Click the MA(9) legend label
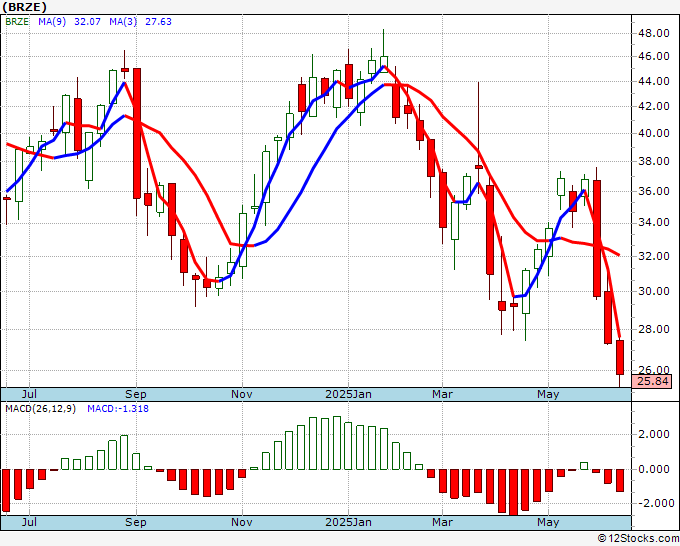Screen dimensions: 680x546 tap(52, 21)
